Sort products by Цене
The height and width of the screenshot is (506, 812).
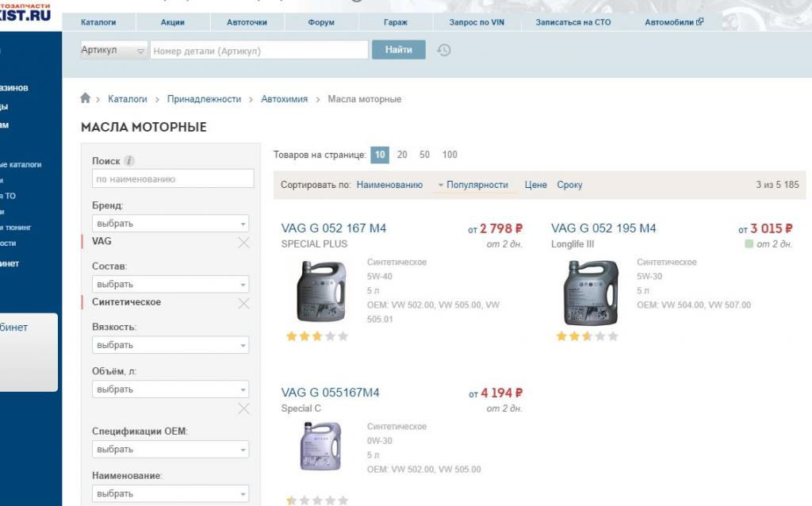535,185
